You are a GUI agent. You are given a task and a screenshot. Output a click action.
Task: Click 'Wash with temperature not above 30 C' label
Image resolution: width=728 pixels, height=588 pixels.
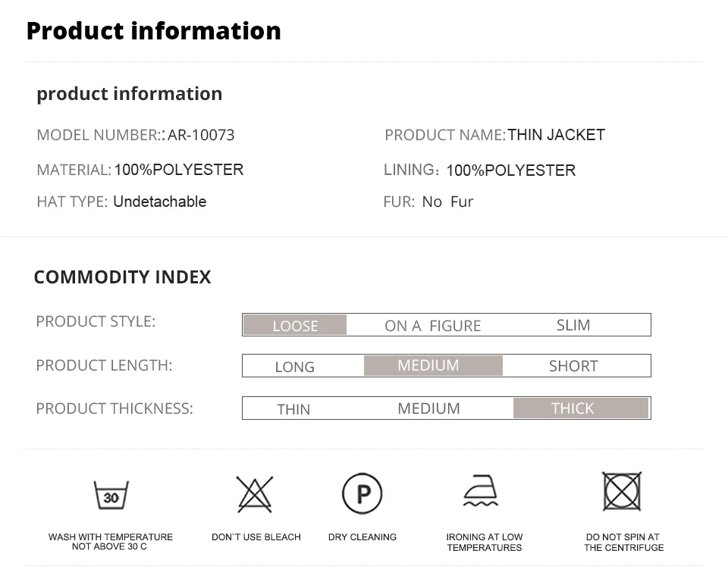[111, 542]
